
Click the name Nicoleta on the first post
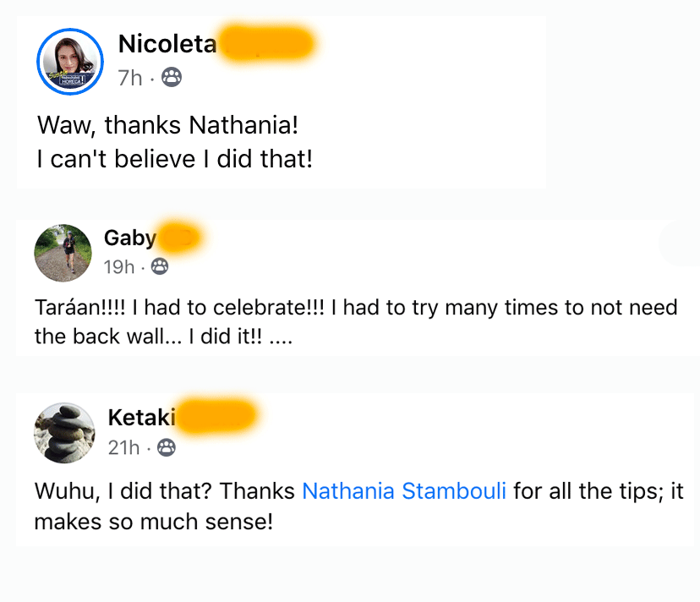(x=167, y=44)
